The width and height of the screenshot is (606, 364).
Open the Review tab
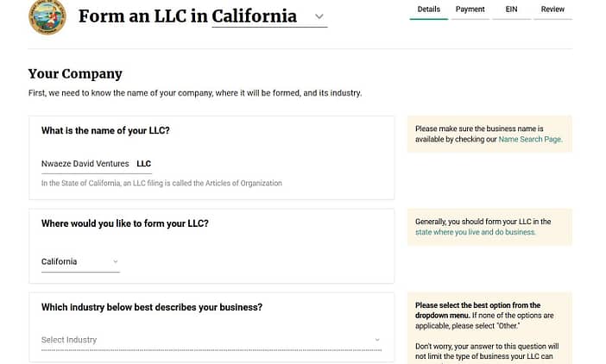click(552, 9)
